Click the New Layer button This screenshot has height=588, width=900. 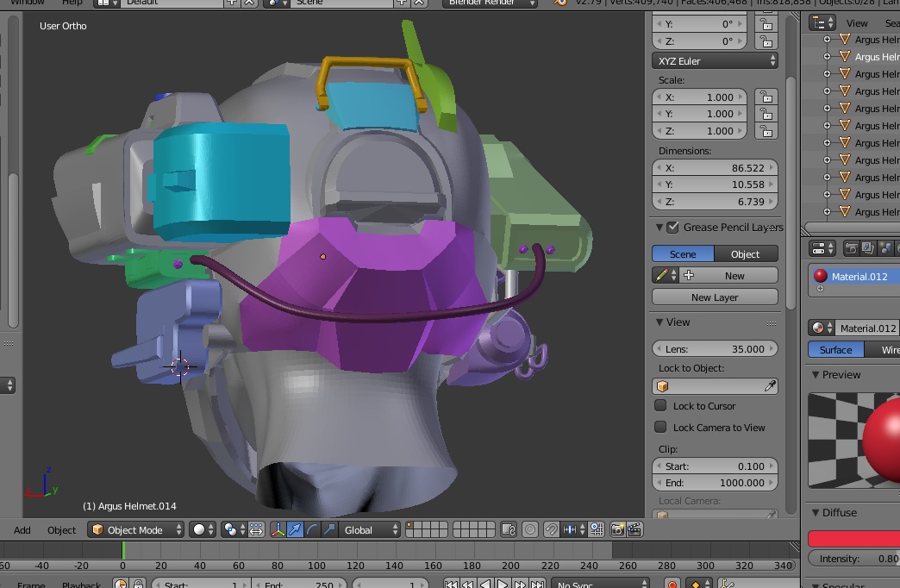715,297
